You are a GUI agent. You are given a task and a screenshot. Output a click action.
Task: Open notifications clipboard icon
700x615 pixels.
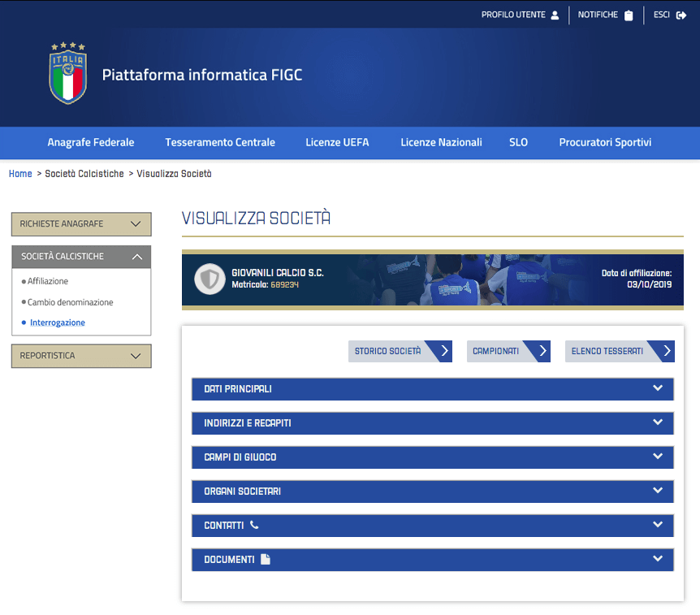coord(628,15)
